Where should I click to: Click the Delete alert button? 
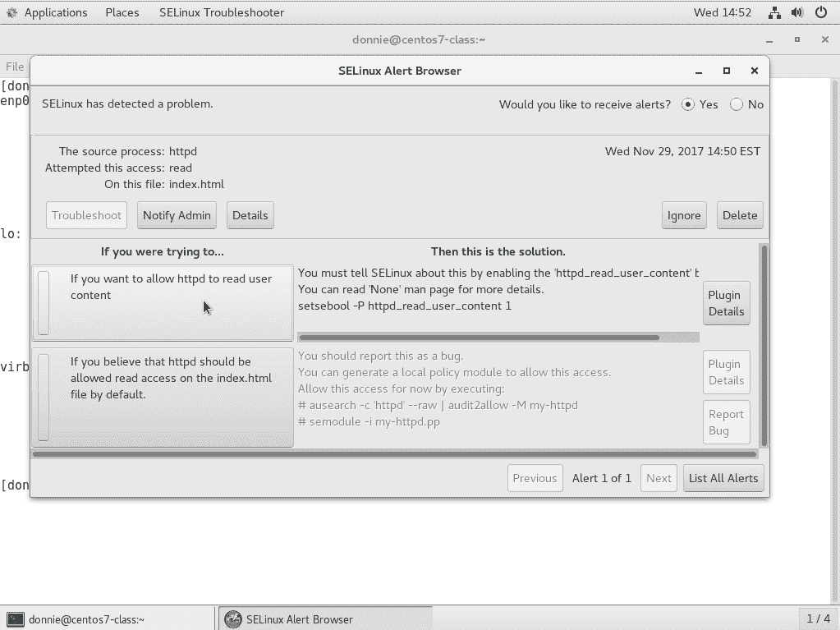pos(740,215)
